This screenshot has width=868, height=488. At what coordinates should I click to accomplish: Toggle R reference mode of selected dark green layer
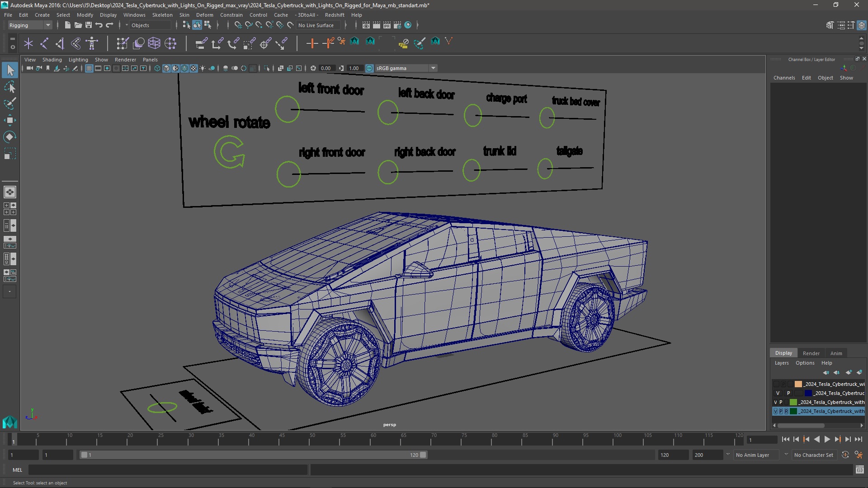click(786, 411)
